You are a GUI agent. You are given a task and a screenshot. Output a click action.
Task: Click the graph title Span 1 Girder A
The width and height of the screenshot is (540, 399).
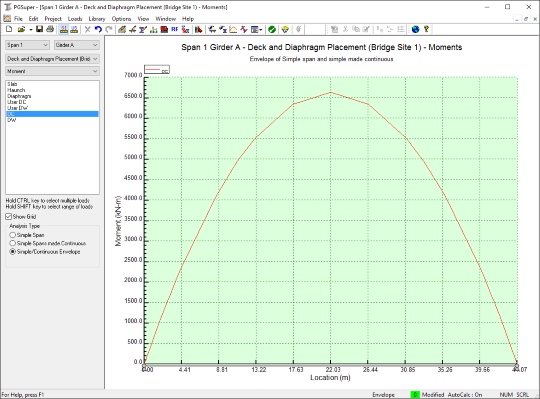click(322, 47)
